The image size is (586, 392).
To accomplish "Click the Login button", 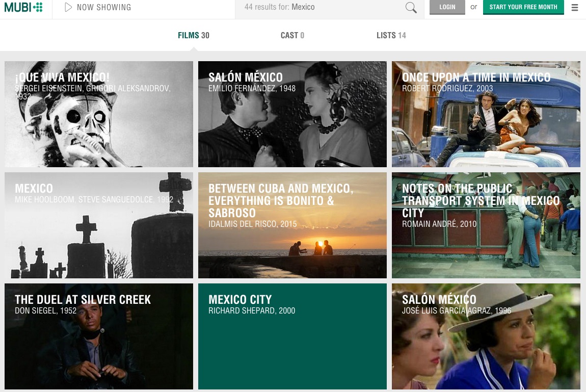I will [447, 7].
